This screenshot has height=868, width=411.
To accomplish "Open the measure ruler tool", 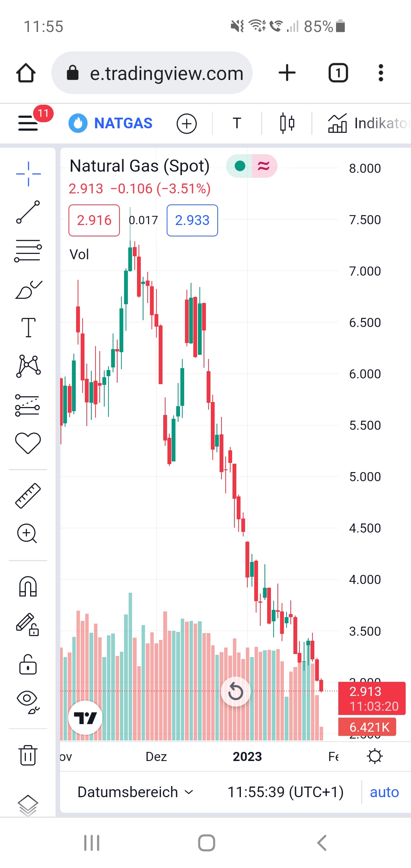I will tap(28, 496).
